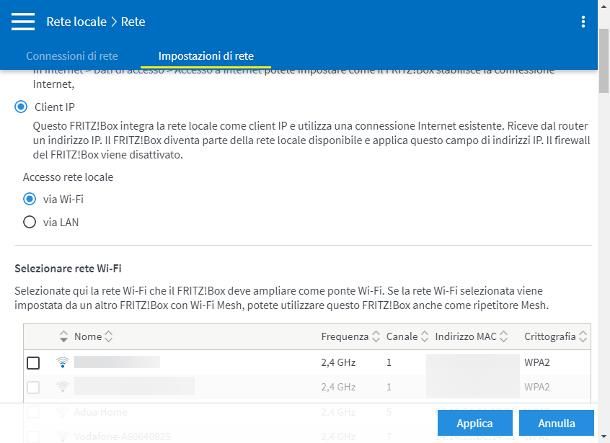
Task: Select Impostazioni di rete tab
Action: 206,57
